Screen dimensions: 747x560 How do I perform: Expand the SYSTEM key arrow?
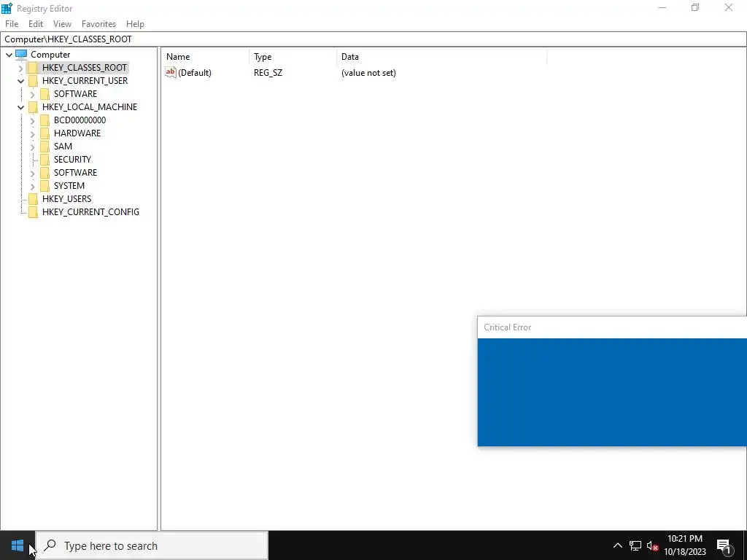32,186
